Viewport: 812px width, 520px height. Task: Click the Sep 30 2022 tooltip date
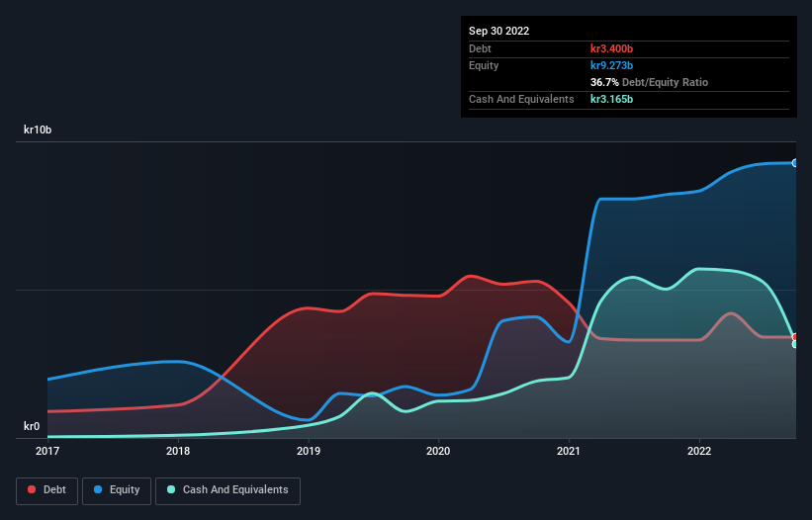pyautogui.click(x=498, y=31)
